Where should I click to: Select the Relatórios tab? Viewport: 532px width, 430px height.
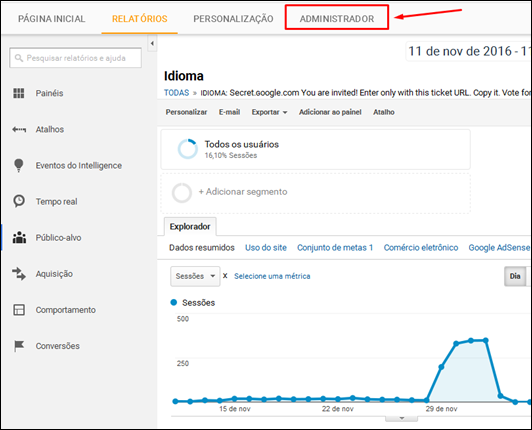pyautogui.click(x=139, y=19)
